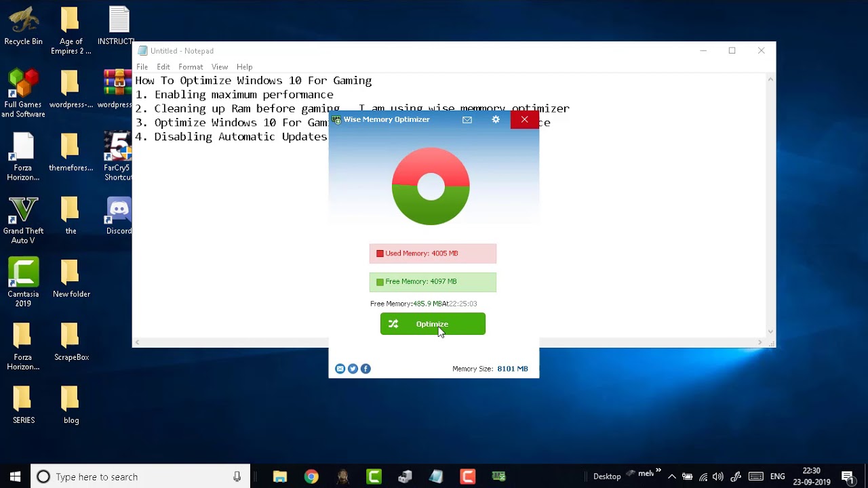Screen dimensions: 868x488
Task: Click the red-green memory usage pie chart
Action: (x=431, y=186)
